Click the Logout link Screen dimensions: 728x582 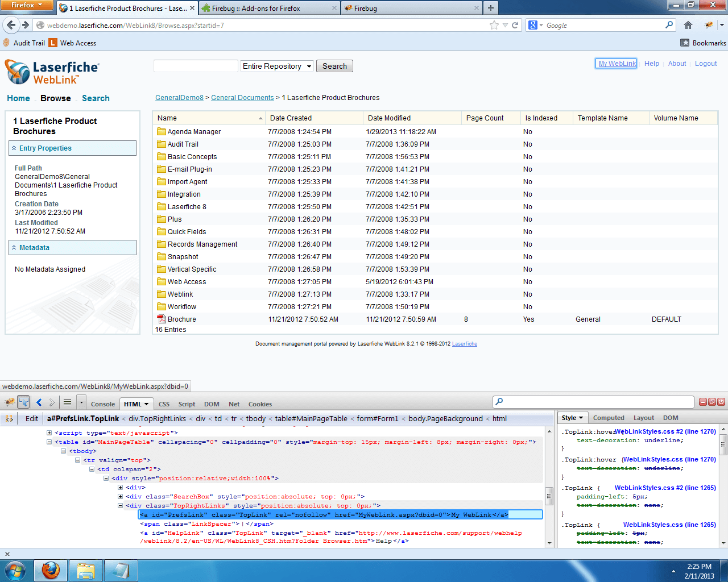click(x=706, y=64)
